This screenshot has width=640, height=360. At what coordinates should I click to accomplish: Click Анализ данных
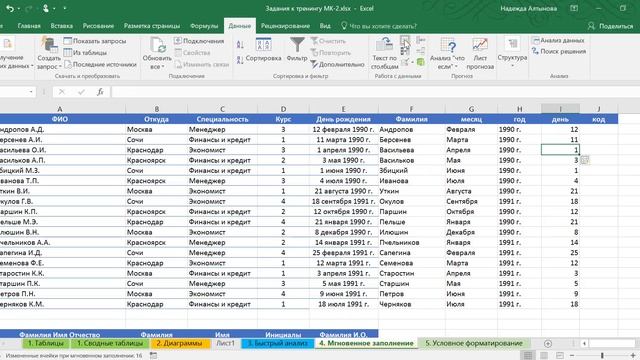pyautogui.click(x=558, y=40)
